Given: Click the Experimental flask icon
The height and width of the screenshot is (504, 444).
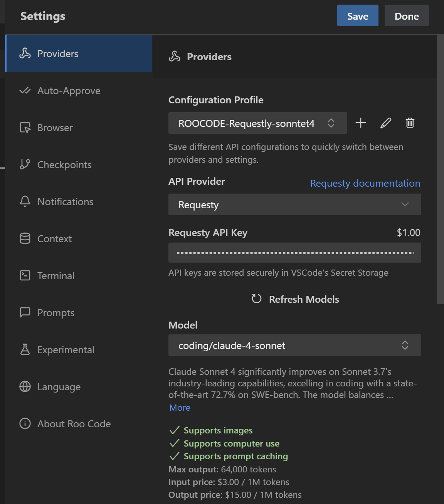Looking at the screenshot, I should click(x=25, y=349).
